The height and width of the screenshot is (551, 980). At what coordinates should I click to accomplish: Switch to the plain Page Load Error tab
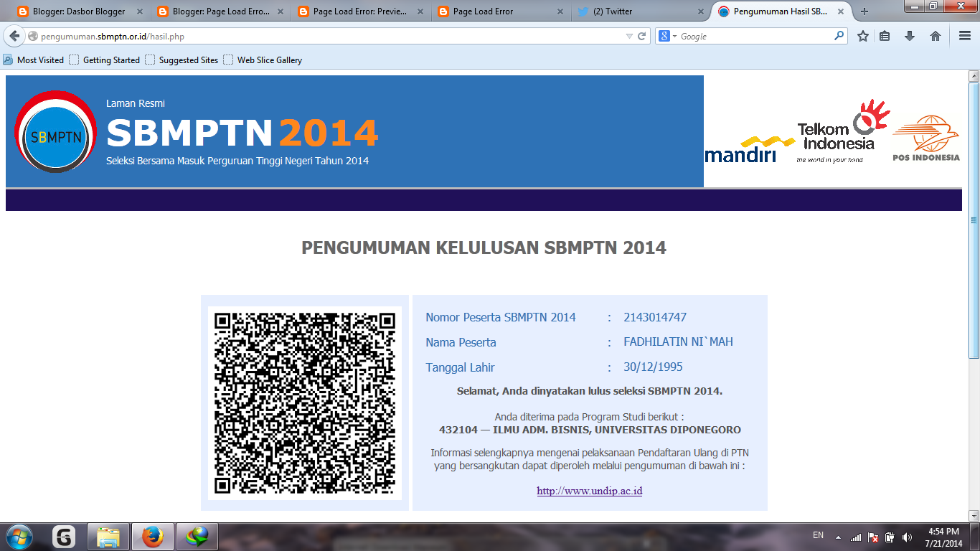(x=500, y=11)
